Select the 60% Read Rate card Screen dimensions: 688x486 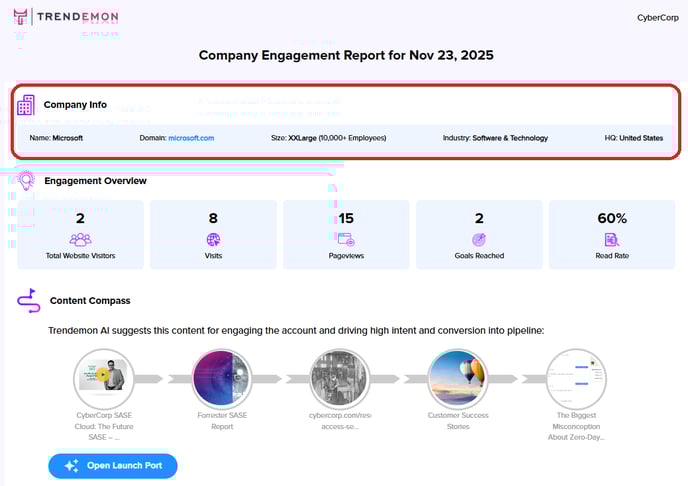click(611, 234)
